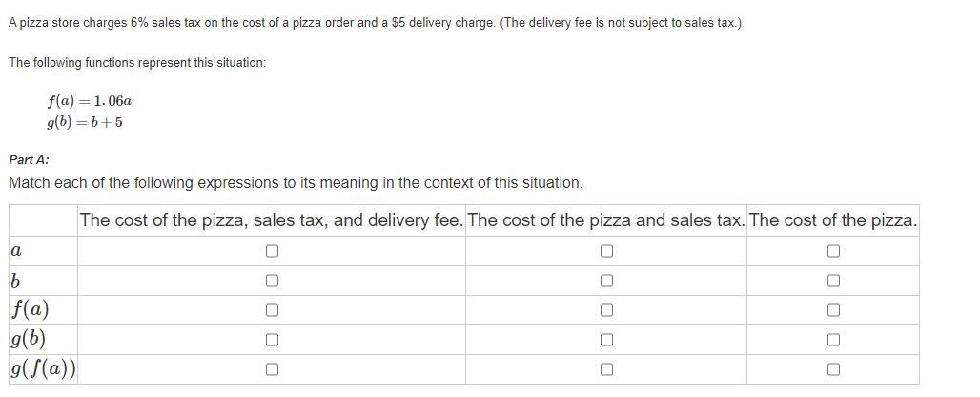This screenshot has width=980, height=397.
Task: Click the g(f(a)) row label
Action: pos(43,369)
